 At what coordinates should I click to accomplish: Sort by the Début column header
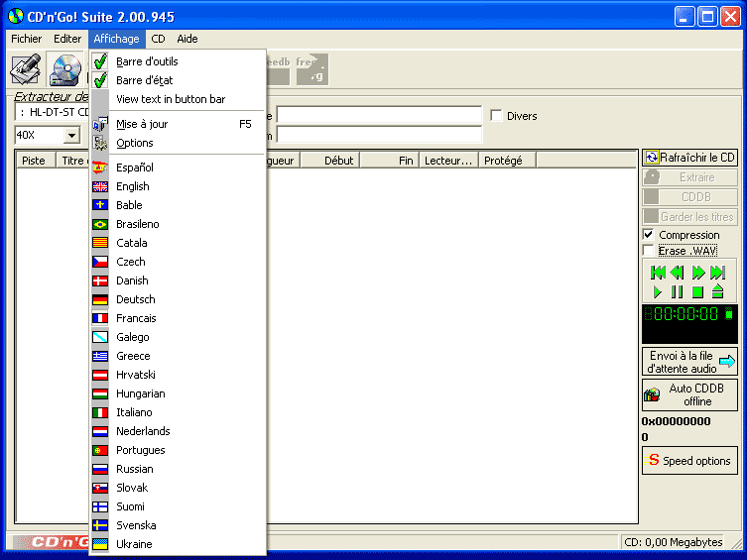point(330,161)
